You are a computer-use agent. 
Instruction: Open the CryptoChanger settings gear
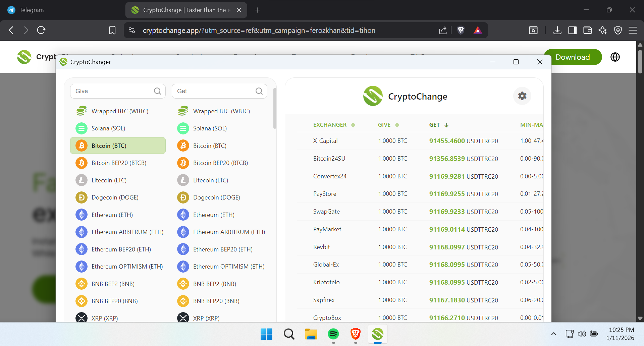pyautogui.click(x=522, y=96)
